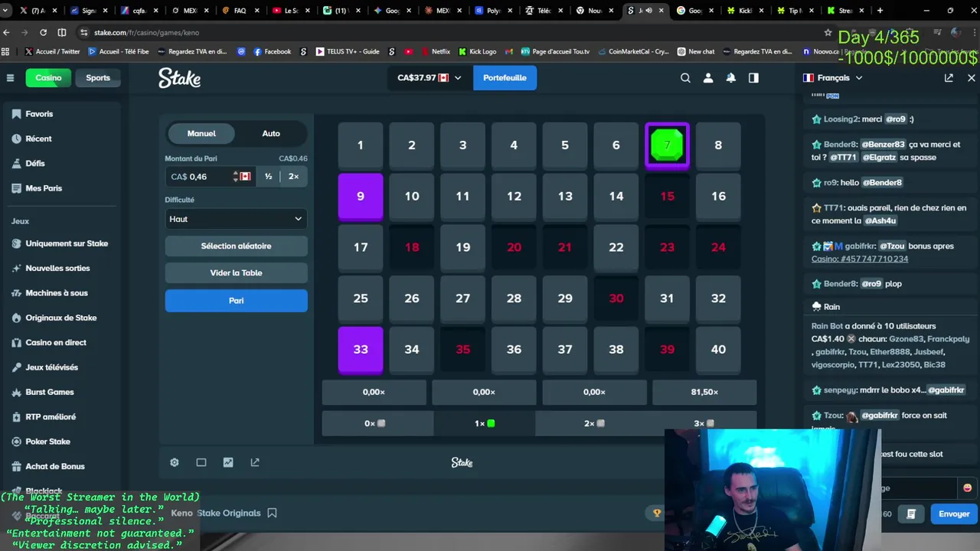The width and height of the screenshot is (980, 551).
Task: Open Facebook bookmark
Action: tap(272, 51)
